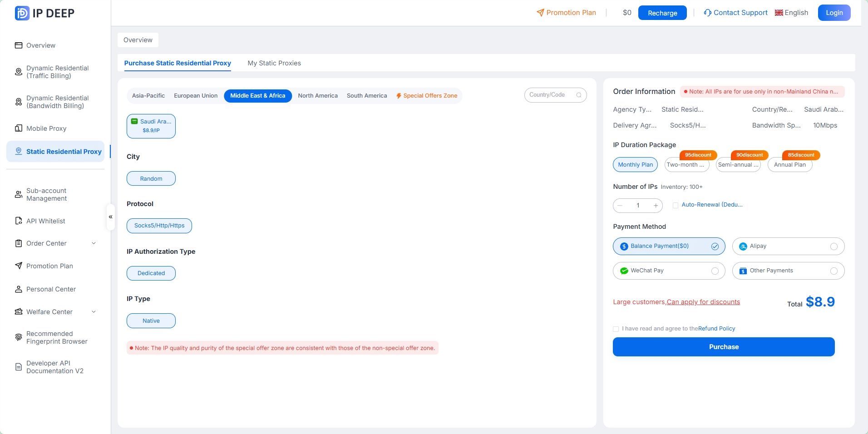Select the Asia-Pacific region tab
This screenshot has height=434, width=868.
148,96
